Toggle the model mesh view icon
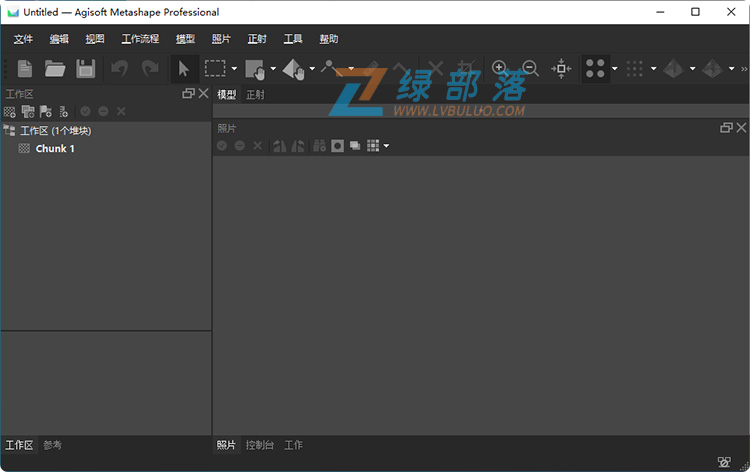750x472 pixels. pyautogui.click(x=673, y=68)
